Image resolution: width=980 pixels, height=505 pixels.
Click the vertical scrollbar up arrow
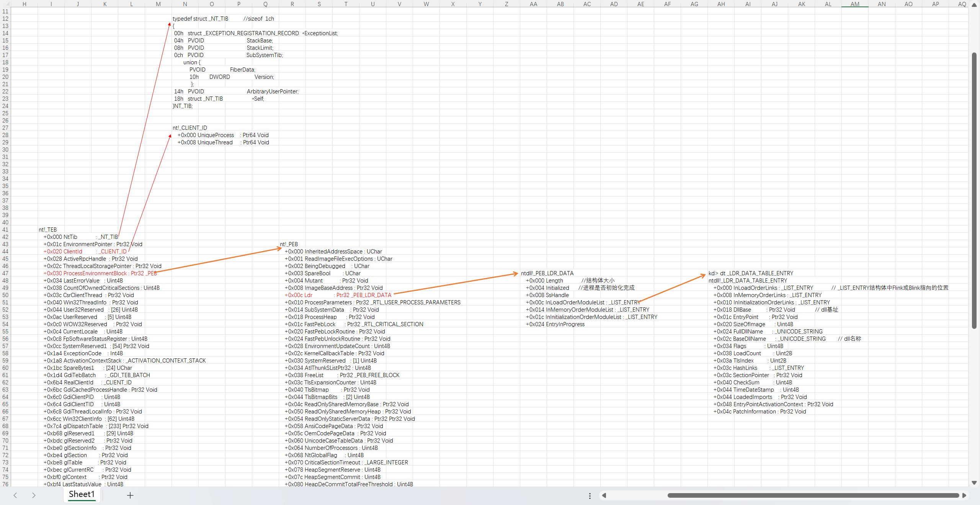tap(974, 5)
